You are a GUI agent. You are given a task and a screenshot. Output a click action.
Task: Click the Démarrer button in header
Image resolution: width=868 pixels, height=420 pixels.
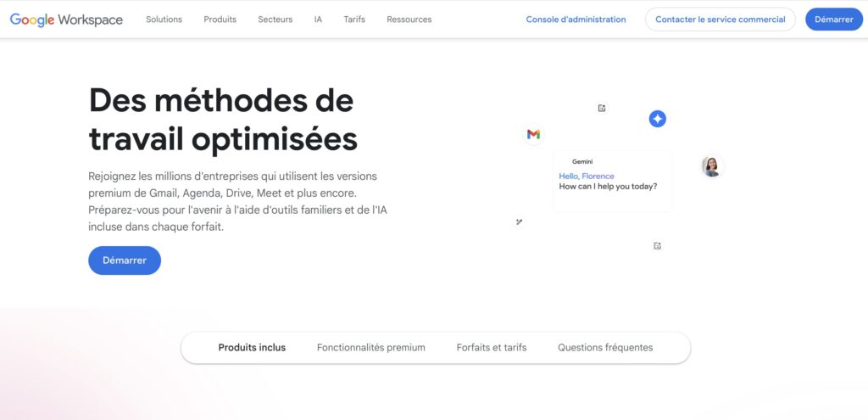tap(834, 20)
